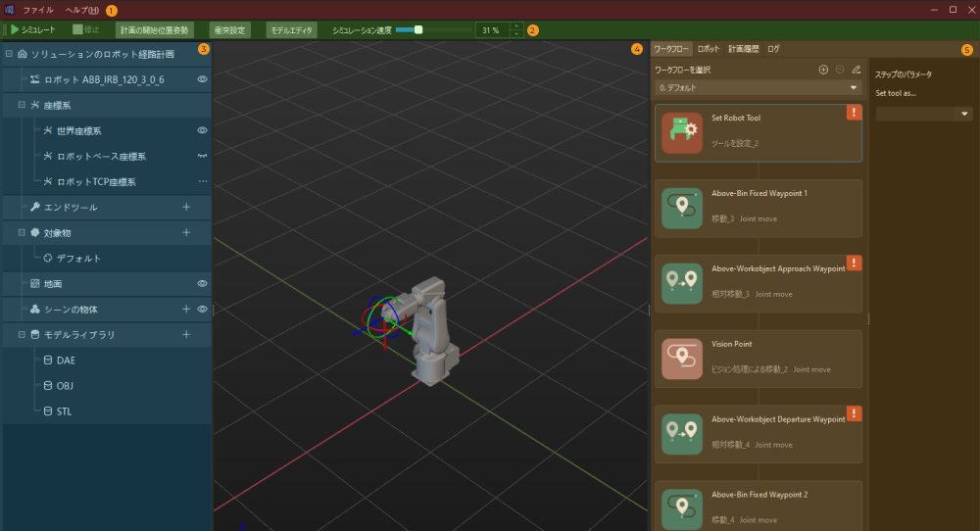Click the robot model in 3D viewport

[433, 331]
